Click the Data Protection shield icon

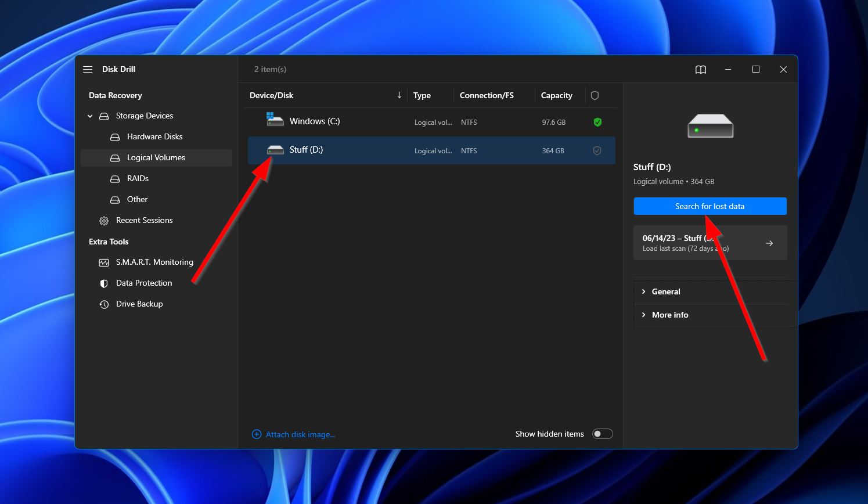[x=104, y=283]
